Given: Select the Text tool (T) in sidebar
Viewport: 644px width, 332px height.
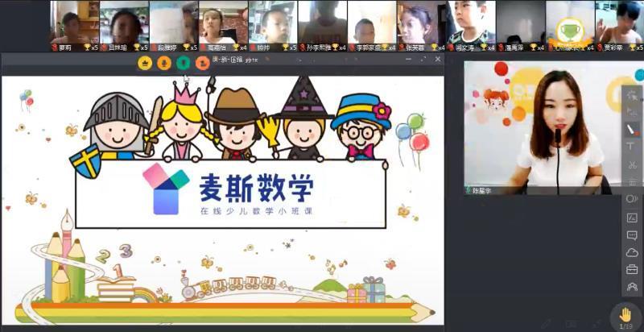Looking at the screenshot, I should (632, 147).
